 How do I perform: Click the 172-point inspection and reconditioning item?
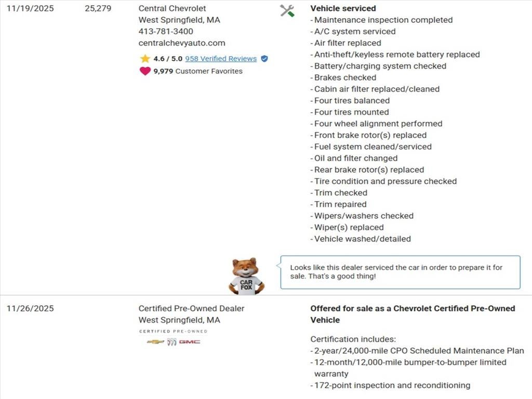click(392, 385)
